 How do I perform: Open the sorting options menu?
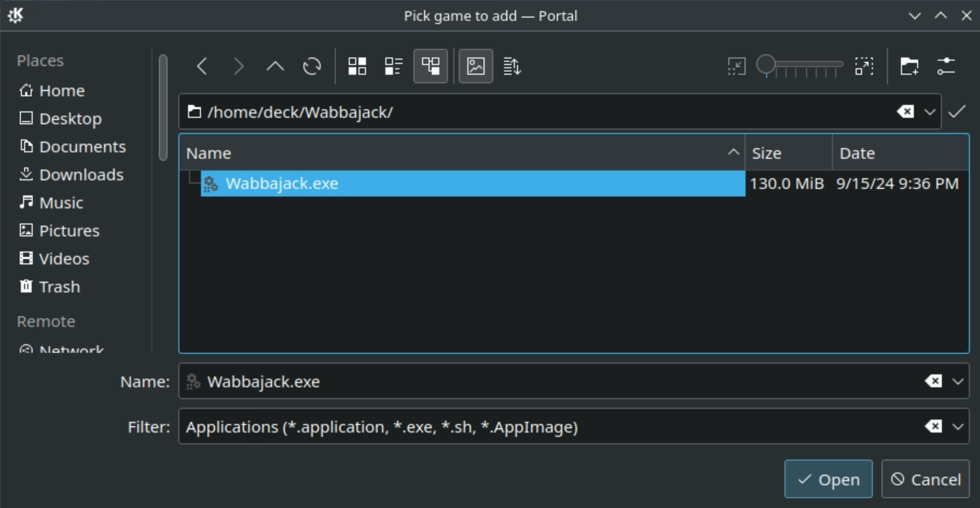click(x=512, y=67)
